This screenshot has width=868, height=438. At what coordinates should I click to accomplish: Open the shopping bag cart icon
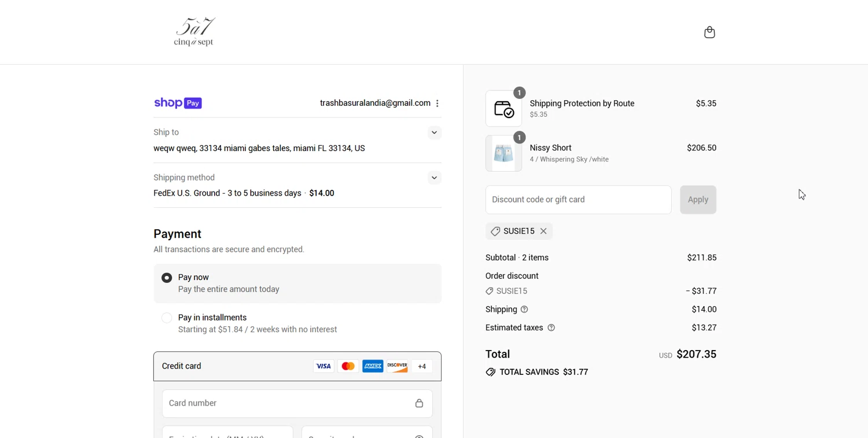click(x=709, y=32)
